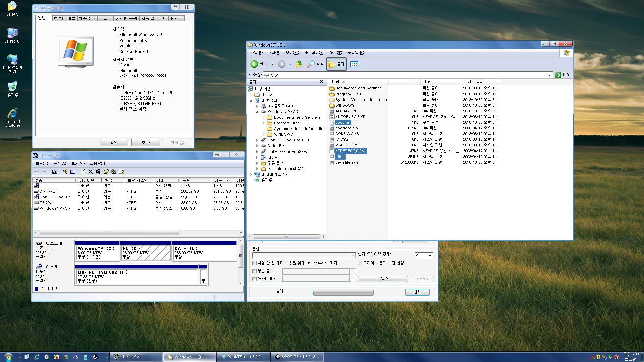Click the last settings-list icon in Disk Management toolbar

122,172
